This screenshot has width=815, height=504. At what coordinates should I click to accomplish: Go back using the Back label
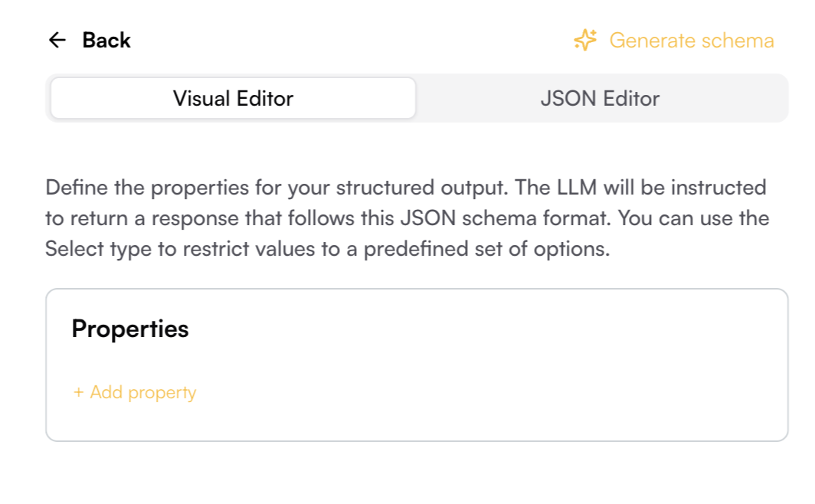point(106,40)
